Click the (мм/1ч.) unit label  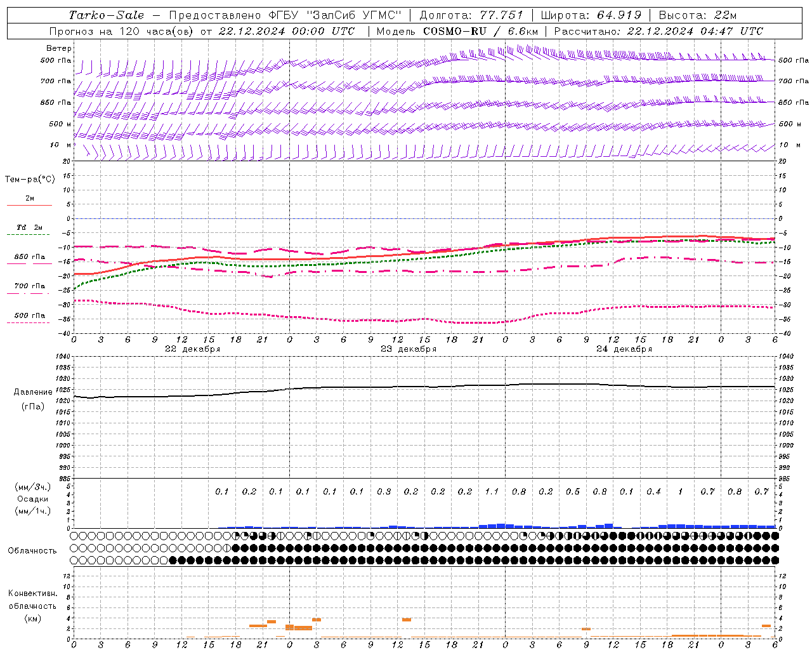pyautogui.click(x=33, y=511)
